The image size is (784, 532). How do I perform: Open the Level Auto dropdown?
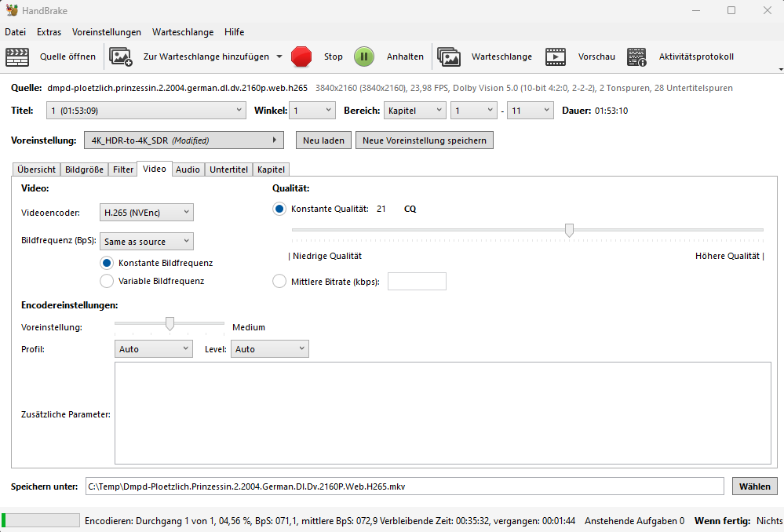point(269,349)
